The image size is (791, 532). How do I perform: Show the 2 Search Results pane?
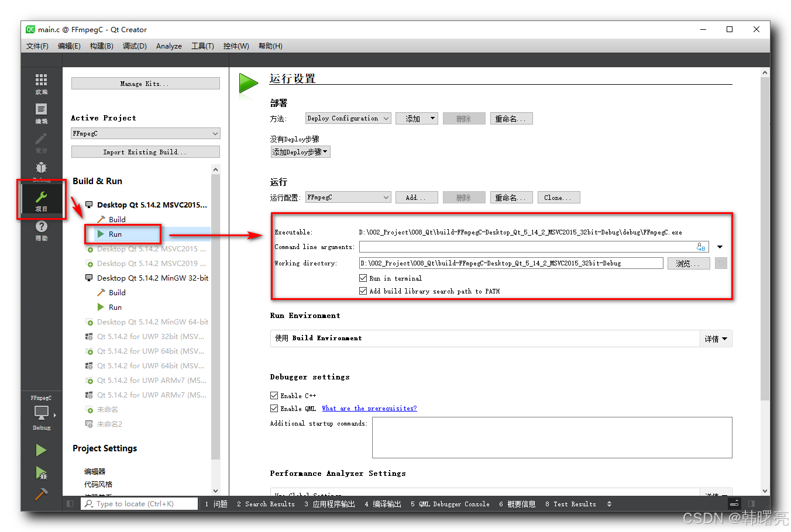tap(266, 504)
